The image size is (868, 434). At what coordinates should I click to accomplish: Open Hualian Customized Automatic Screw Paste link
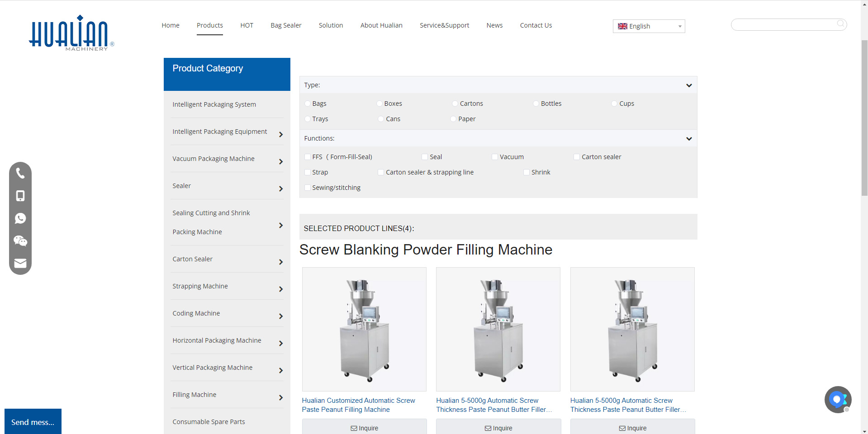coord(358,405)
